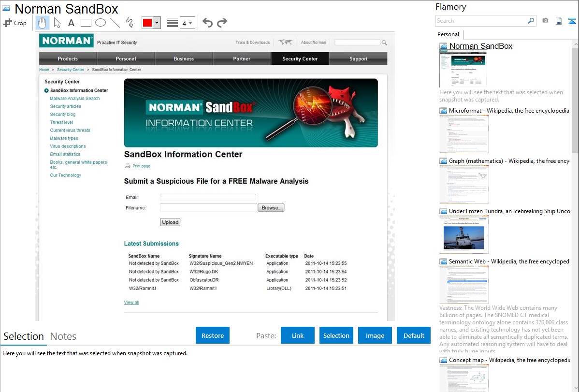Click the camera capture snapshot icon
Viewport: 579px width, 392px height.
(x=545, y=21)
